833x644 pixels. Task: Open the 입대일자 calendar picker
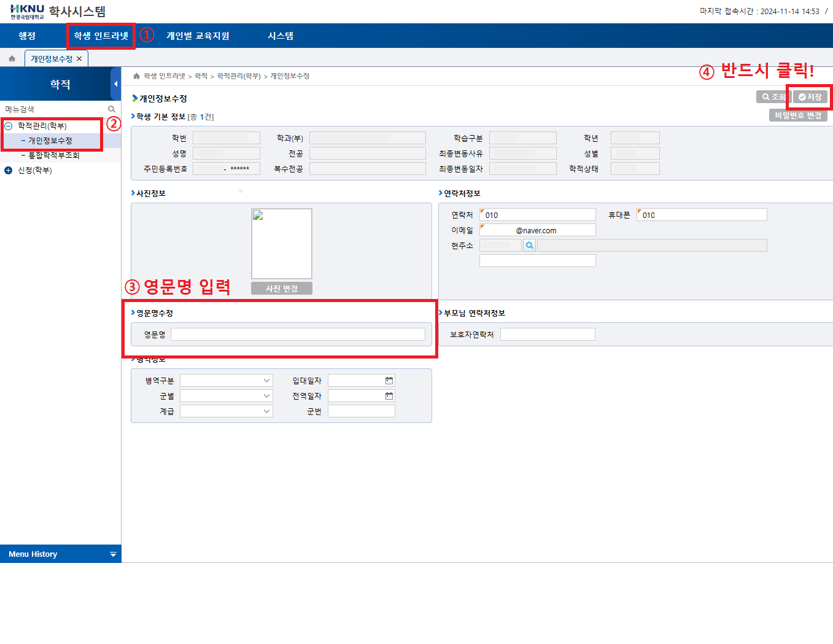389,381
